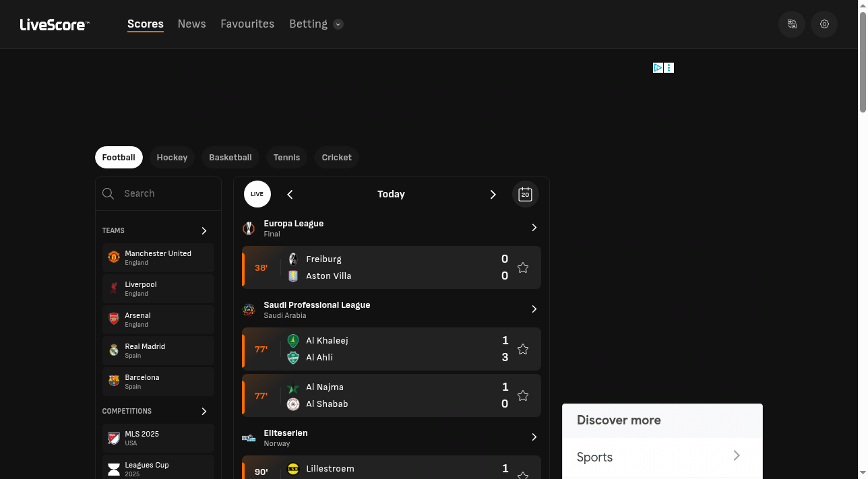868x479 pixels.
Task: Click Al Ahli score 3
Action: coord(505,358)
